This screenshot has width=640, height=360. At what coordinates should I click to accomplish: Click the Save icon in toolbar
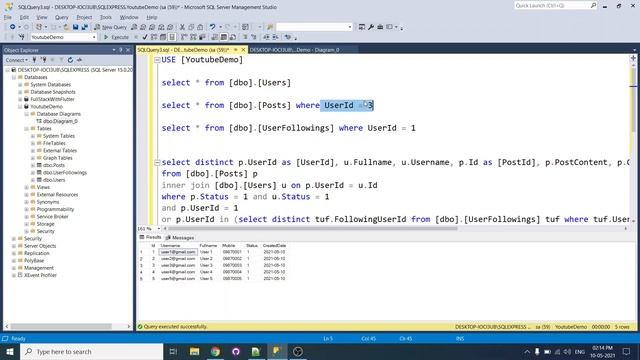tap(76, 27)
